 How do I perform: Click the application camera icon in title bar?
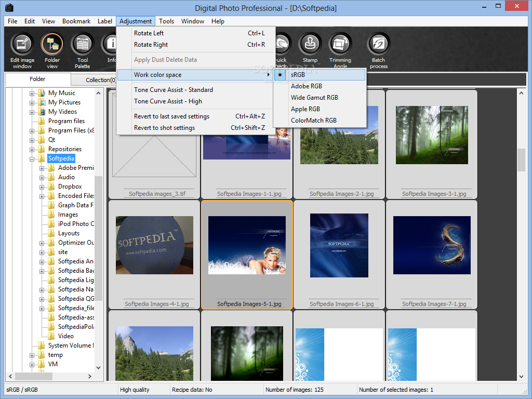(x=9, y=7)
